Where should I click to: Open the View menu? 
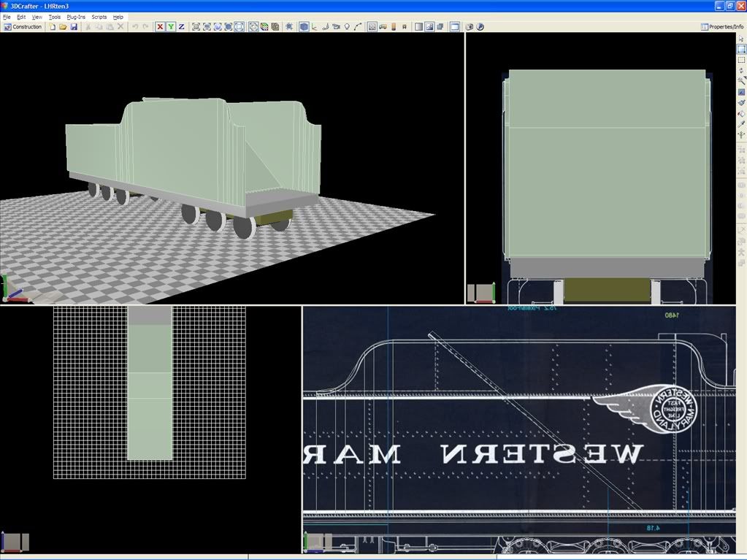[37, 17]
